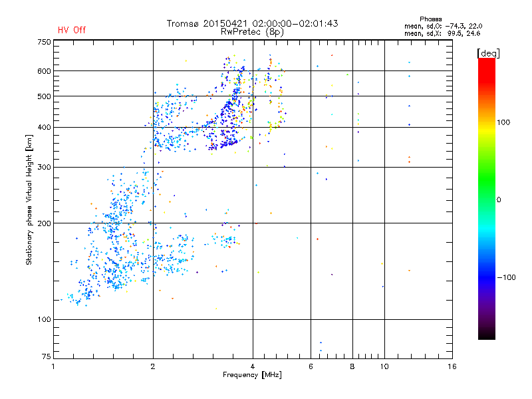532x399 pixels.
Task: Click the '400' y-axis tick label
Action: [44, 127]
